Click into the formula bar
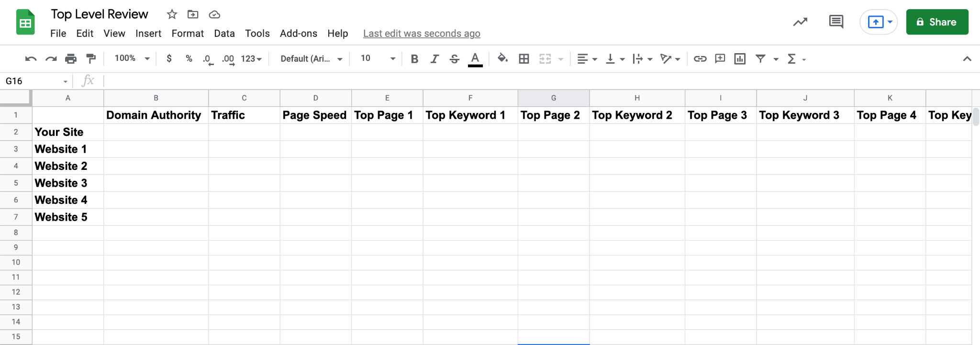This screenshot has width=980, height=345. point(541,81)
